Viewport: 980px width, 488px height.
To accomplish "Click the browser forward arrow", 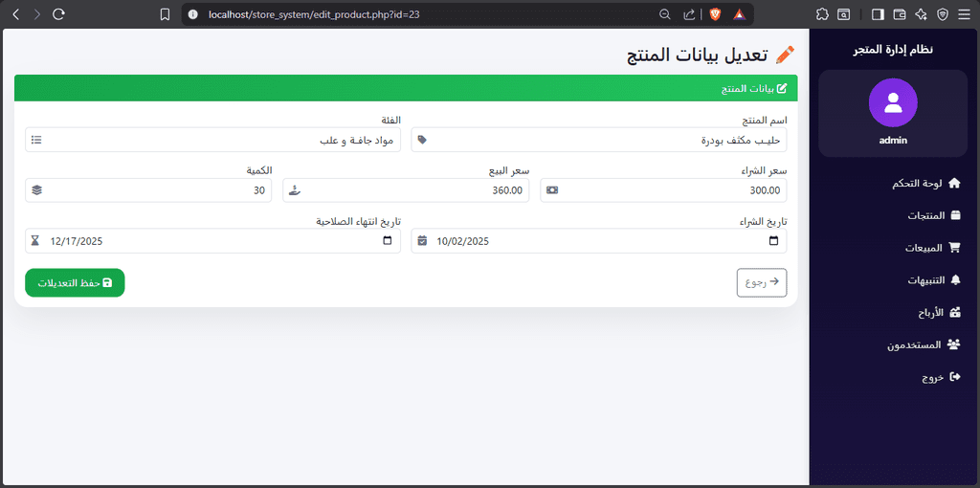I will pos(37,14).
